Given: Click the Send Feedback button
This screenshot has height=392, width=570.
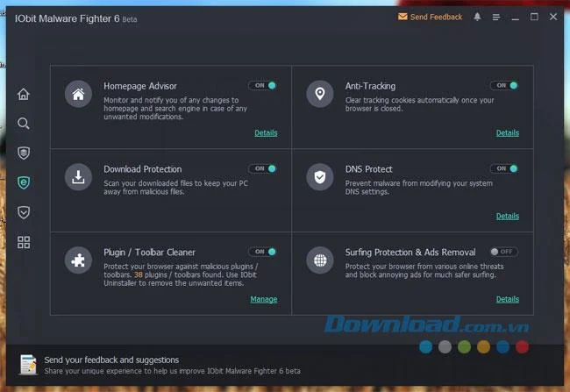Looking at the screenshot, I should 430,17.
